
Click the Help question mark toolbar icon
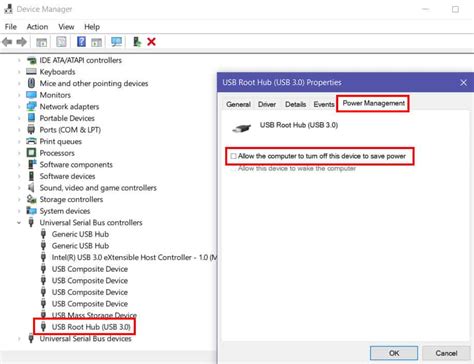(x=81, y=42)
